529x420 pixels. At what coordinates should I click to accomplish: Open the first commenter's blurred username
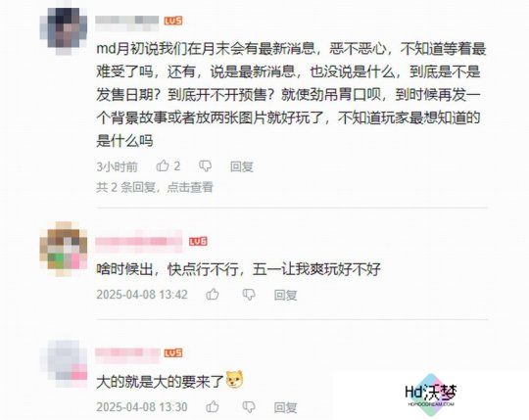126,21
